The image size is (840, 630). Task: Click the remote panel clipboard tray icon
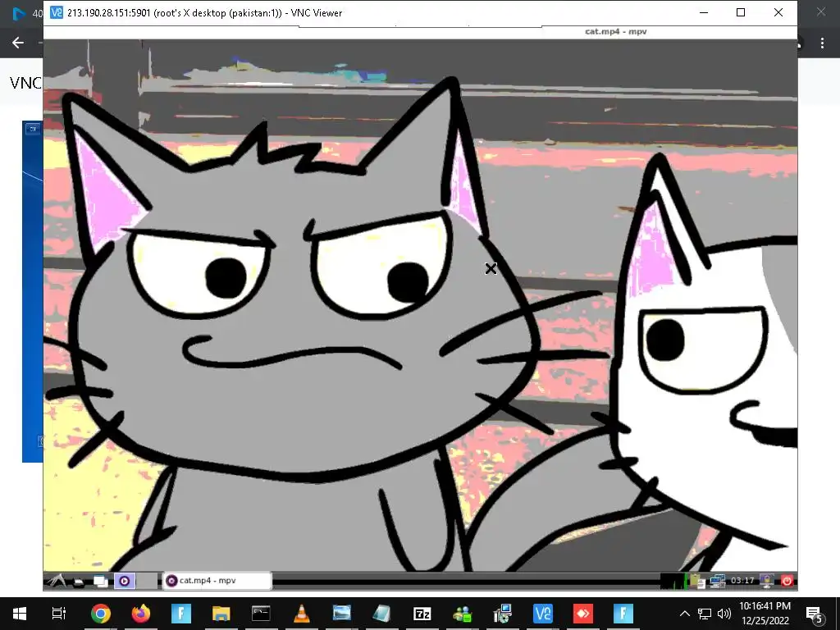point(696,581)
